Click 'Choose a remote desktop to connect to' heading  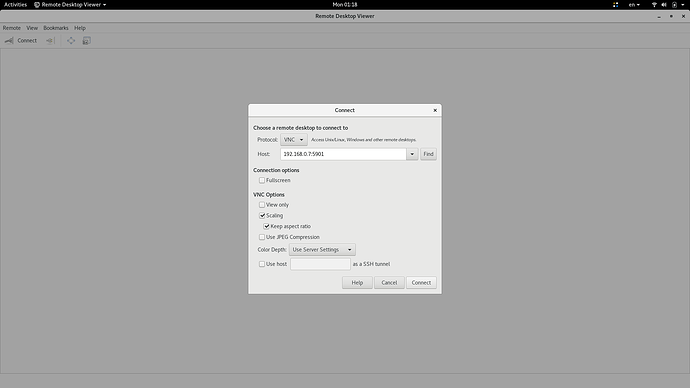coord(301,128)
